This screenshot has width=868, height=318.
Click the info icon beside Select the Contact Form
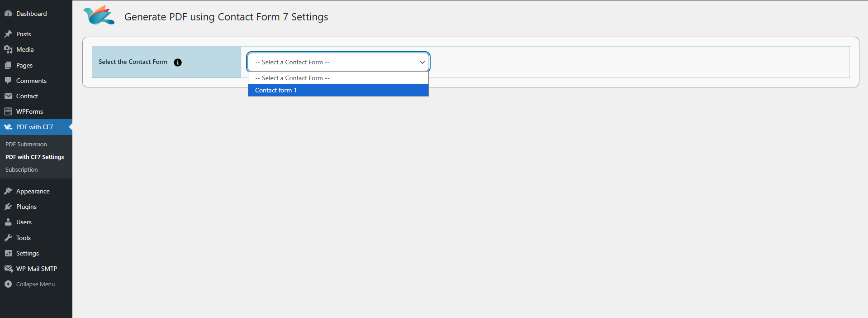(x=178, y=63)
